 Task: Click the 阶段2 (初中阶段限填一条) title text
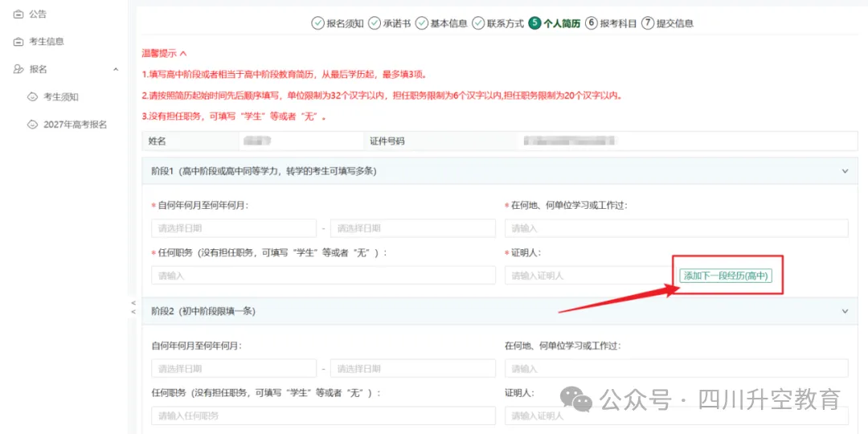pyautogui.click(x=203, y=311)
